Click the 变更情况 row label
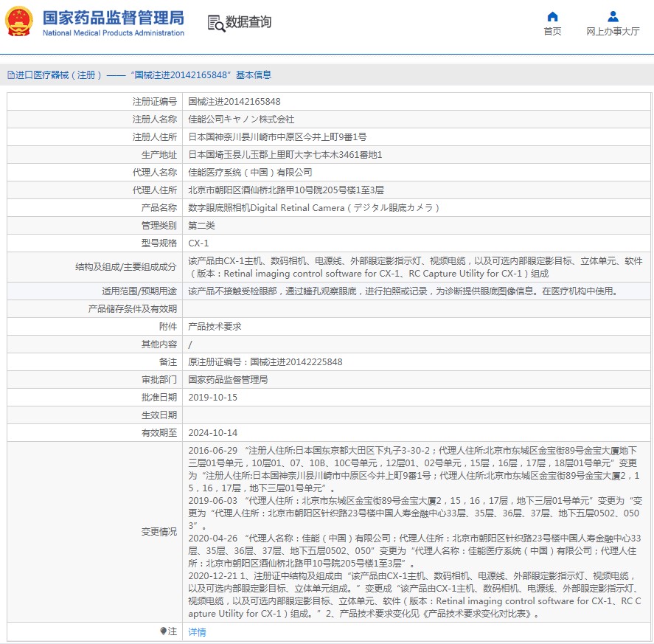The height and width of the screenshot is (644, 654). [x=159, y=532]
